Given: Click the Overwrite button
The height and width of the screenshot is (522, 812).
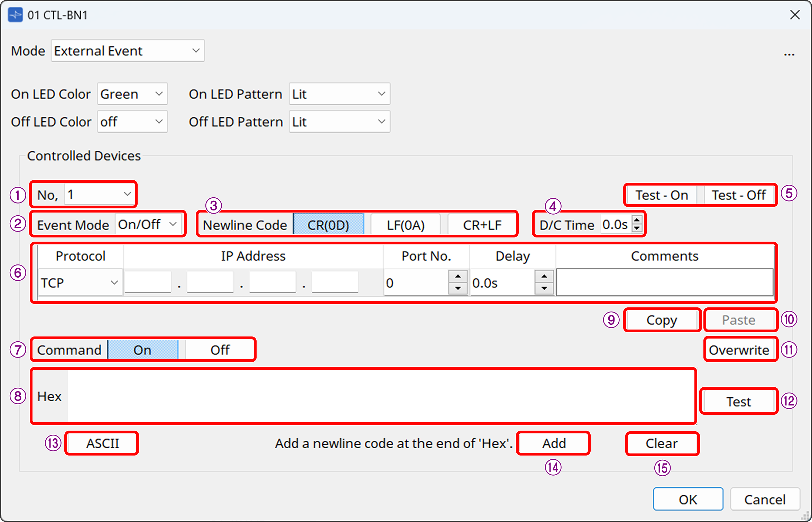Looking at the screenshot, I should (x=740, y=350).
